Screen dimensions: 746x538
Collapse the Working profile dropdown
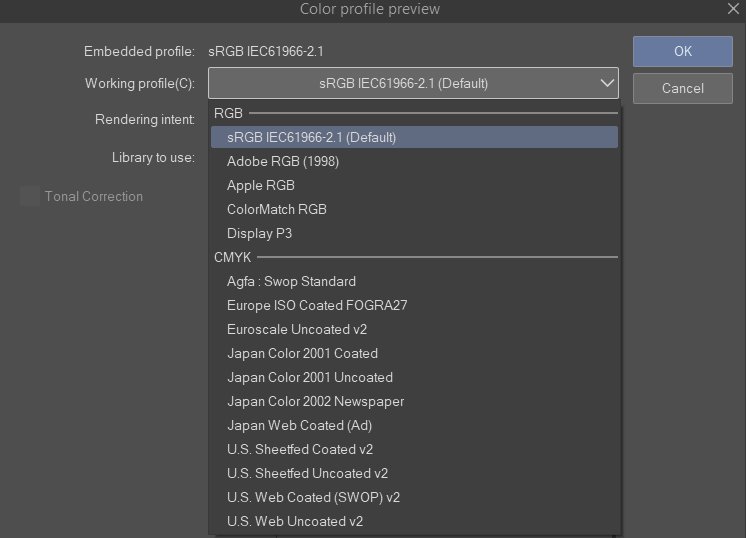pyautogui.click(x=413, y=83)
